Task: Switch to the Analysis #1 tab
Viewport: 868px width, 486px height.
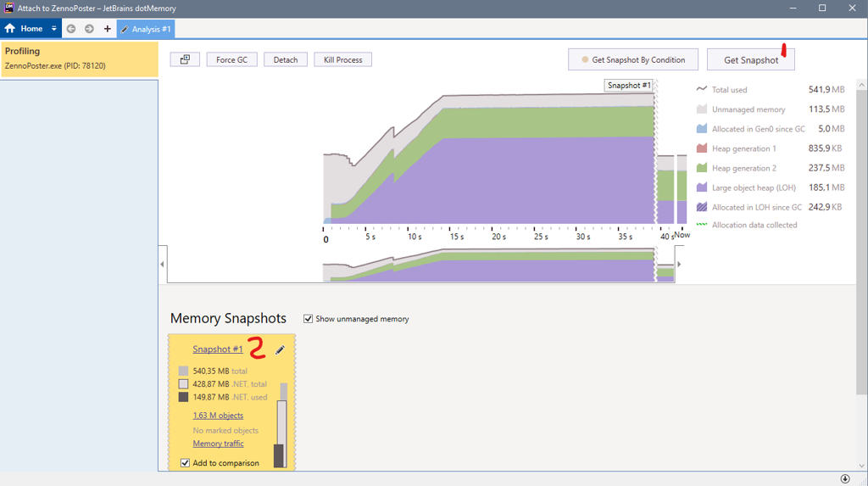Action: pos(146,29)
